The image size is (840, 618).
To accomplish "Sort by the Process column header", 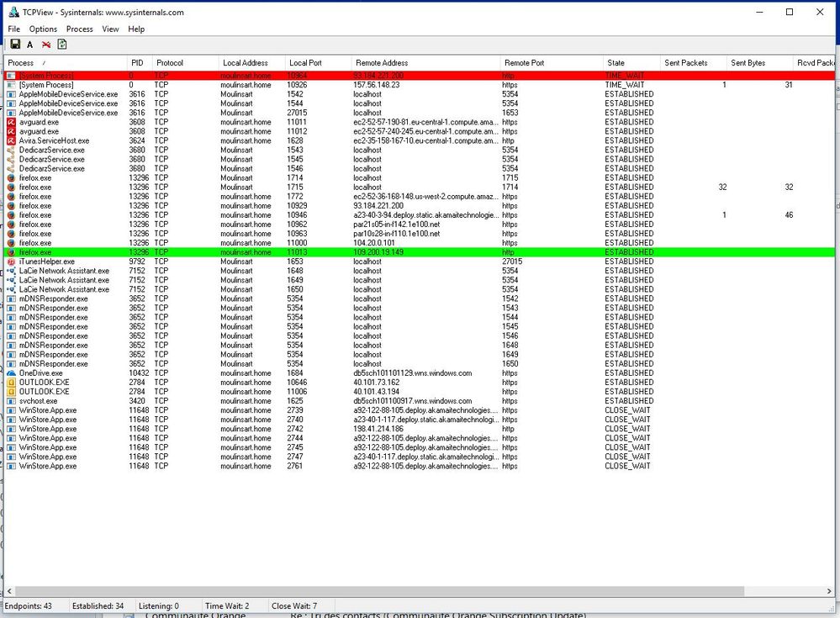I will pyautogui.click(x=66, y=63).
